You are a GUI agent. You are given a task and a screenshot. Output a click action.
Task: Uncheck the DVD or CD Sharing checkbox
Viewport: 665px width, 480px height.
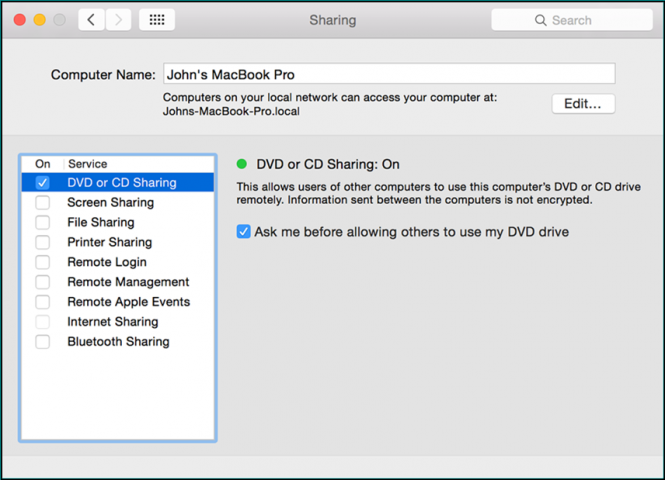(42, 183)
